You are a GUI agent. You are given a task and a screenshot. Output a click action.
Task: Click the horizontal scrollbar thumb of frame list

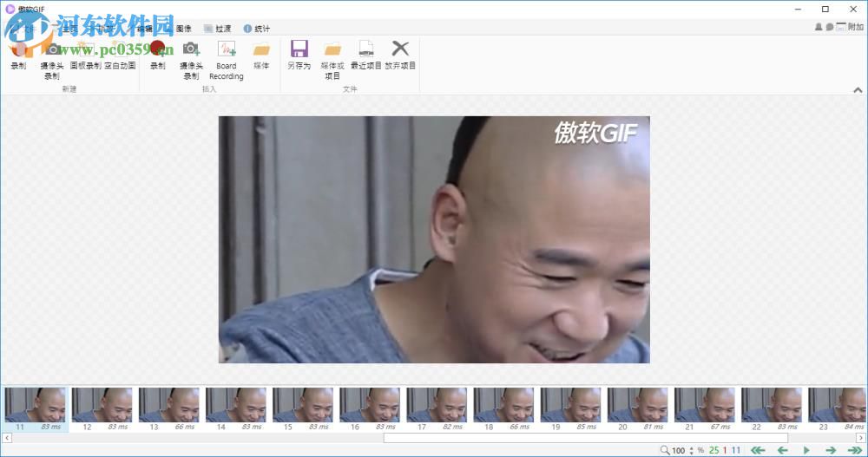586,438
